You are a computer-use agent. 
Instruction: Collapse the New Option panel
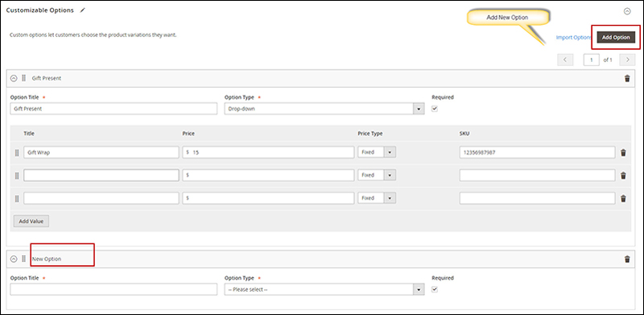click(14, 259)
